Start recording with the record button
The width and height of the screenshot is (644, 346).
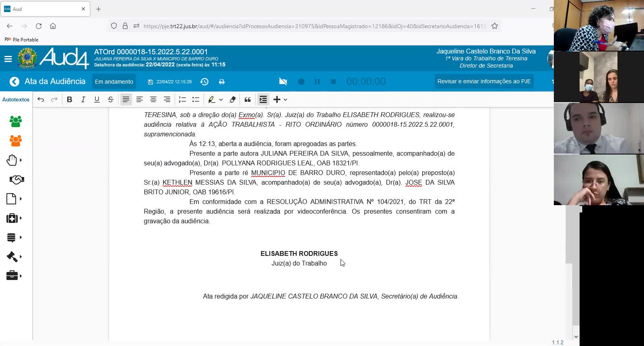301,82
